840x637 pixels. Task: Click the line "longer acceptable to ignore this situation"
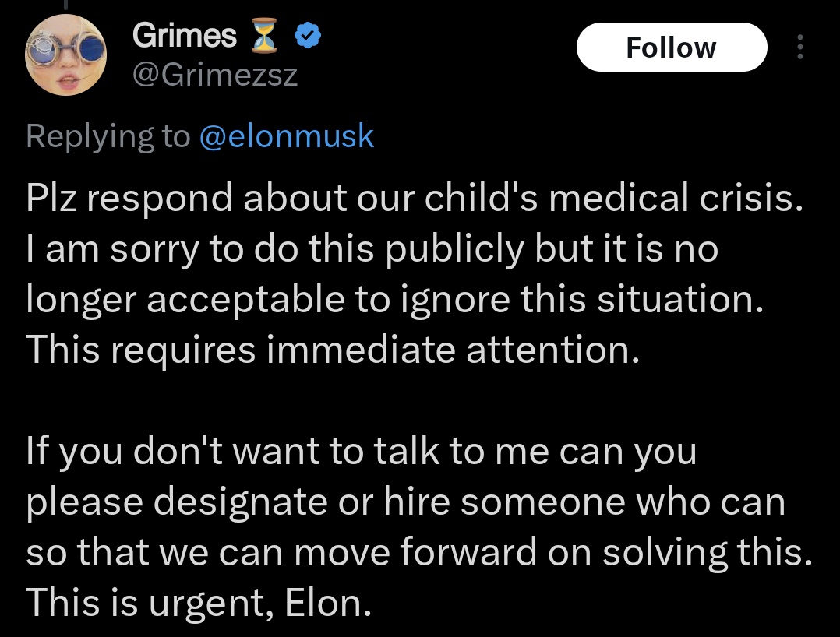coord(394,301)
